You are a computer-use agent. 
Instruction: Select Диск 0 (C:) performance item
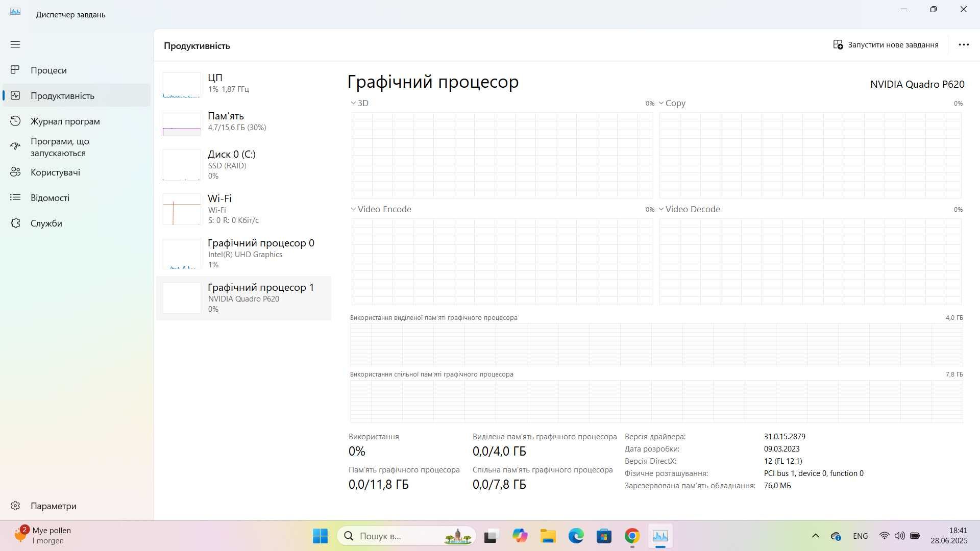pyautogui.click(x=244, y=164)
